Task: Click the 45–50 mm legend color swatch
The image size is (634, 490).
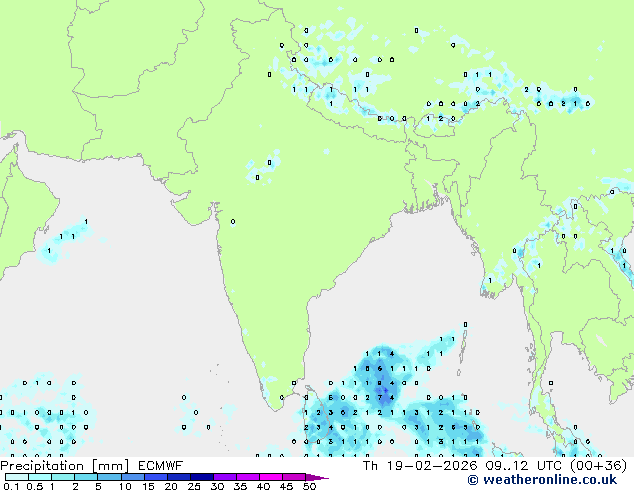Action: 294,477
